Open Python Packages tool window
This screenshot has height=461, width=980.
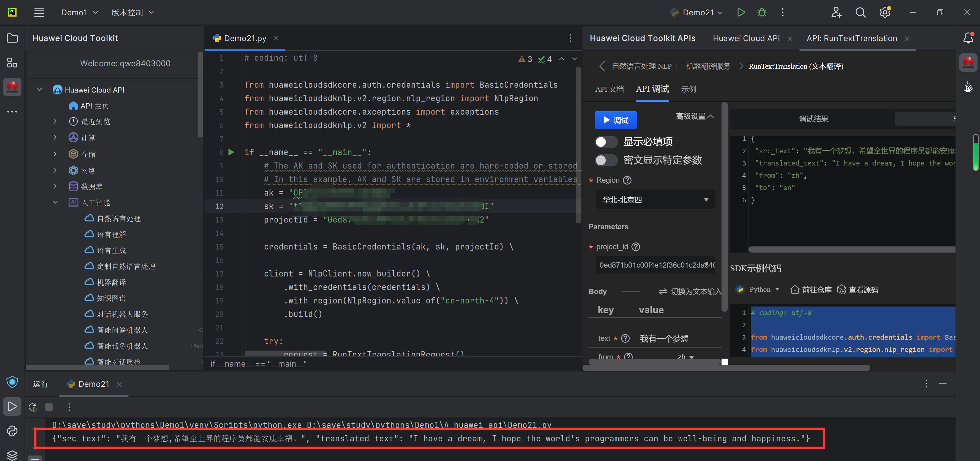click(12, 431)
